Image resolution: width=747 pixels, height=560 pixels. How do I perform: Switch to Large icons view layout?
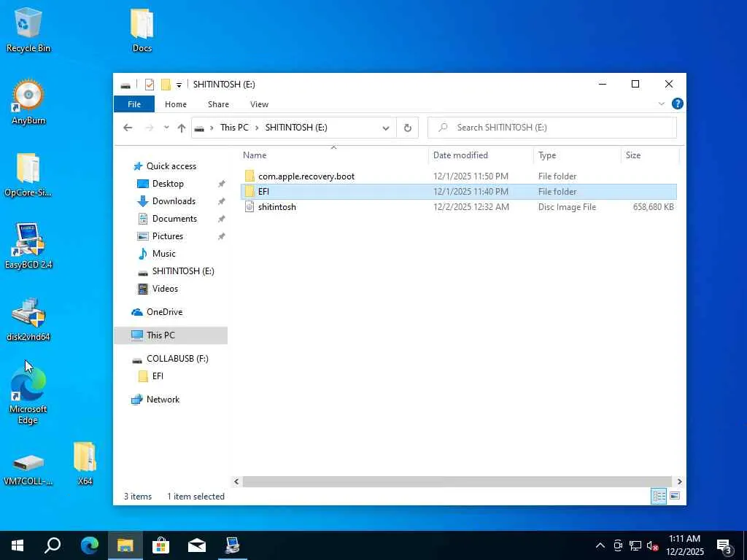[x=675, y=496]
